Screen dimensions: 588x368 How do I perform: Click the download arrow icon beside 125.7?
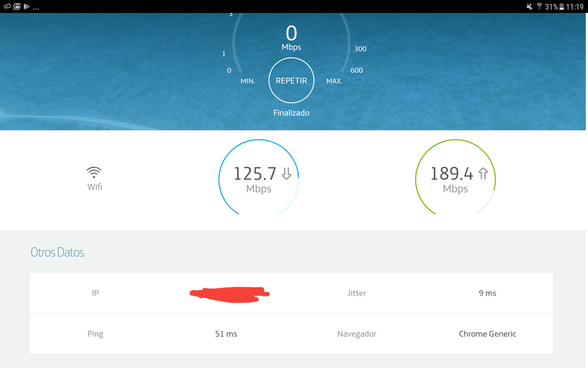pos(286,173)
